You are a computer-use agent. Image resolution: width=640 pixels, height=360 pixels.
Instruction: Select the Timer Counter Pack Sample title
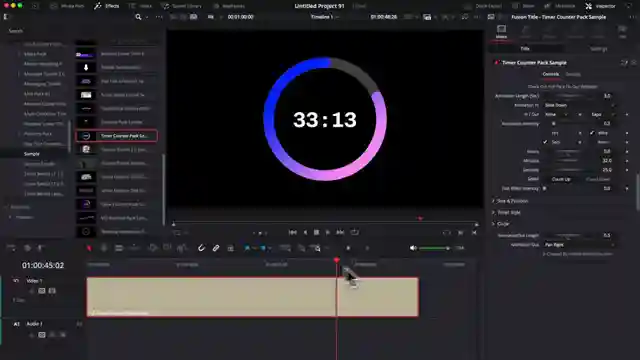point(116,136)
